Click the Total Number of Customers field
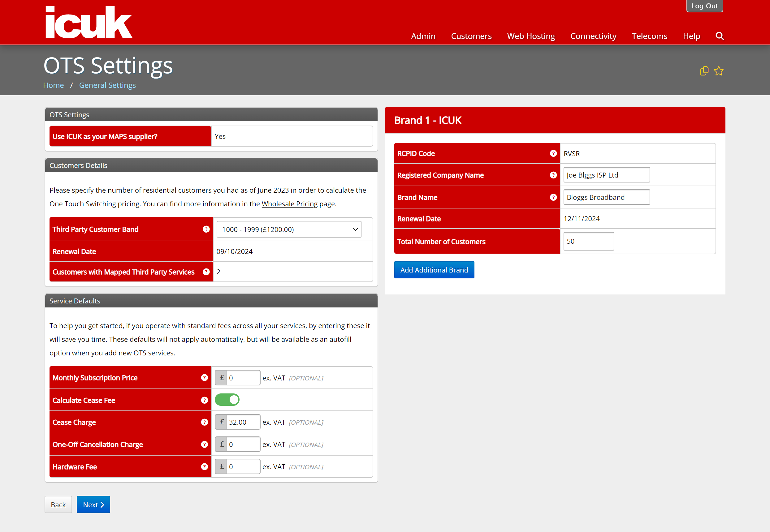770x532 pixels. click(x=589, y=241)
